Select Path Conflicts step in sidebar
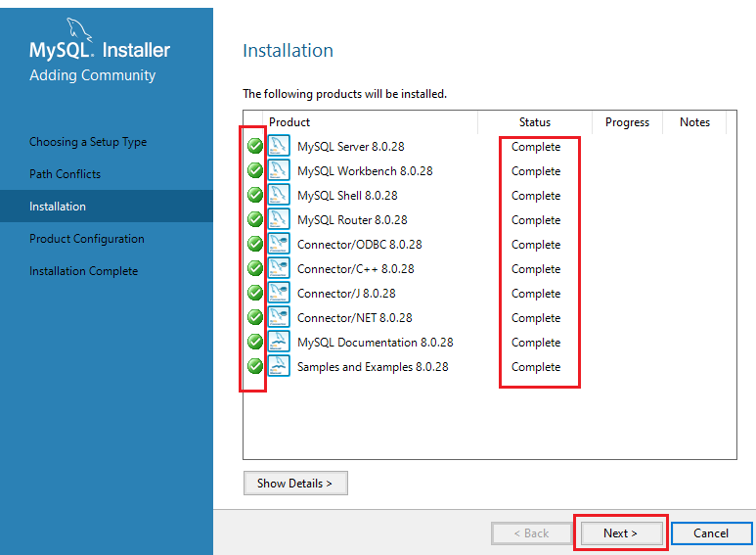The width and height of the screenshot is (756, 555). (65, 174)
